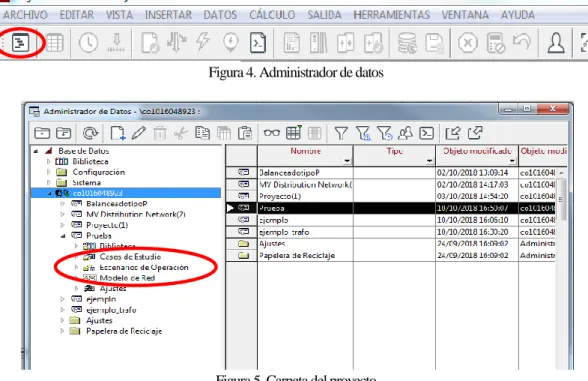Click the database stack icon

click(407, 42)
